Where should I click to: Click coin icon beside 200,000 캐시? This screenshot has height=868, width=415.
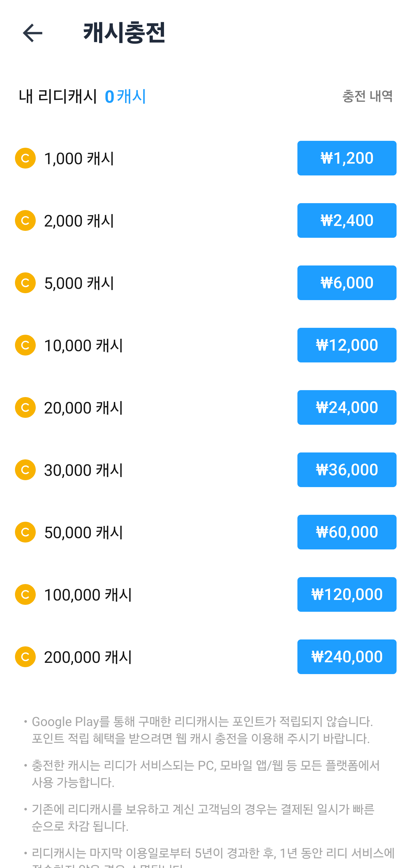(25, 657)
